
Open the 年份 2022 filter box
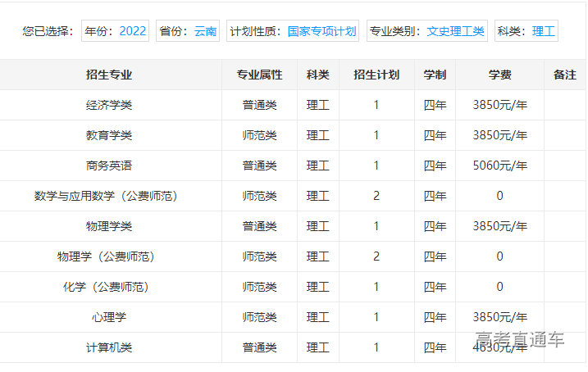tap(115, 31)
